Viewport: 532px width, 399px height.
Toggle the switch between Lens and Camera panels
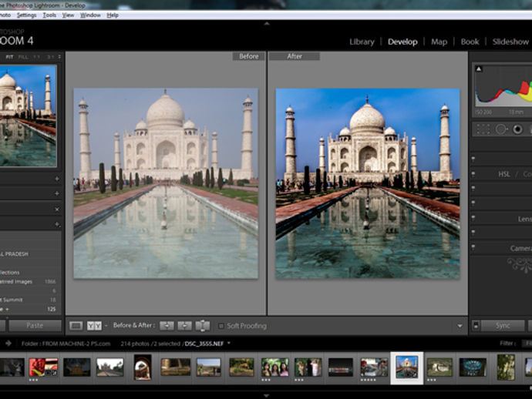(x=473, y=233)
